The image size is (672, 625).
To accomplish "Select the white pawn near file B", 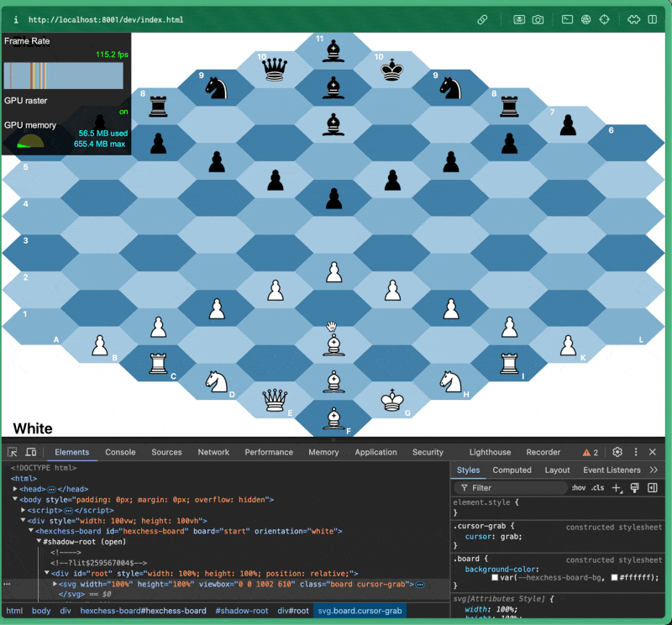I will coord(100,345).
